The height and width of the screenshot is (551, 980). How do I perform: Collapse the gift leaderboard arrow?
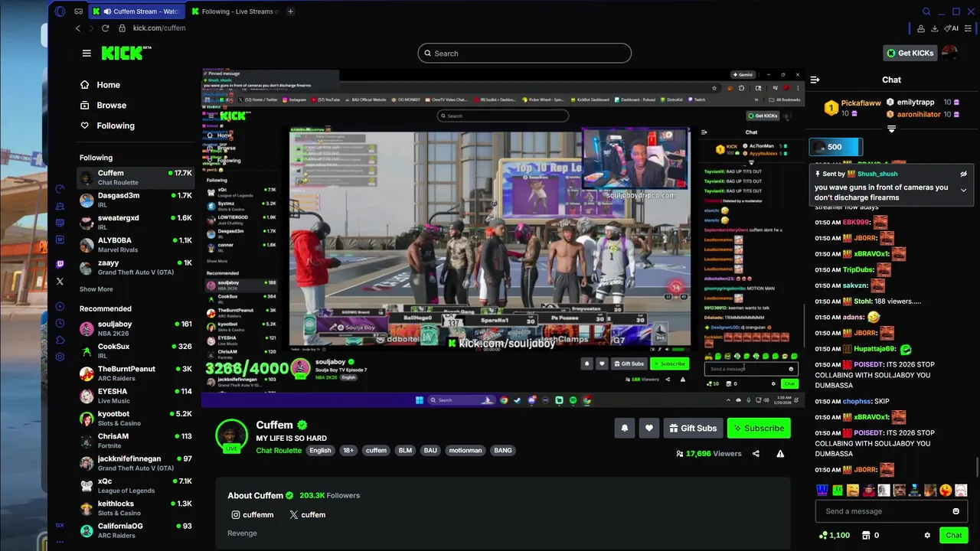tap(891, 129)
